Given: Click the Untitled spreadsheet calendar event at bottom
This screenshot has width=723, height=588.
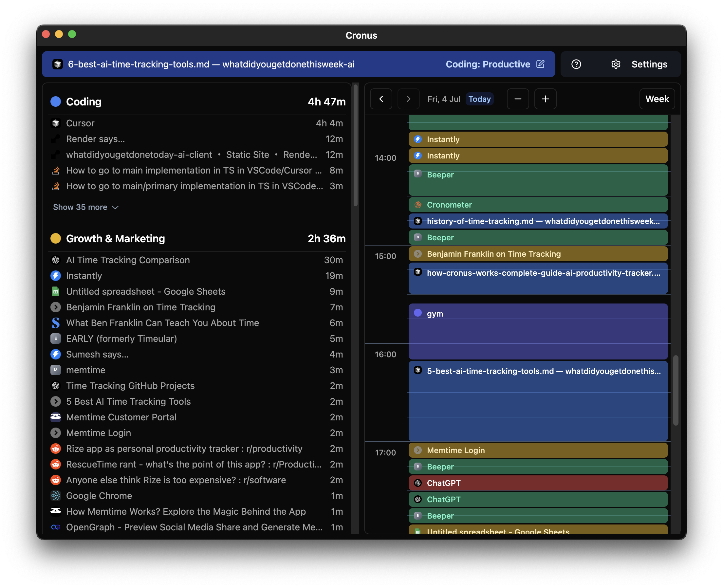Looking at the screenshot, I should tap(538, 530).
